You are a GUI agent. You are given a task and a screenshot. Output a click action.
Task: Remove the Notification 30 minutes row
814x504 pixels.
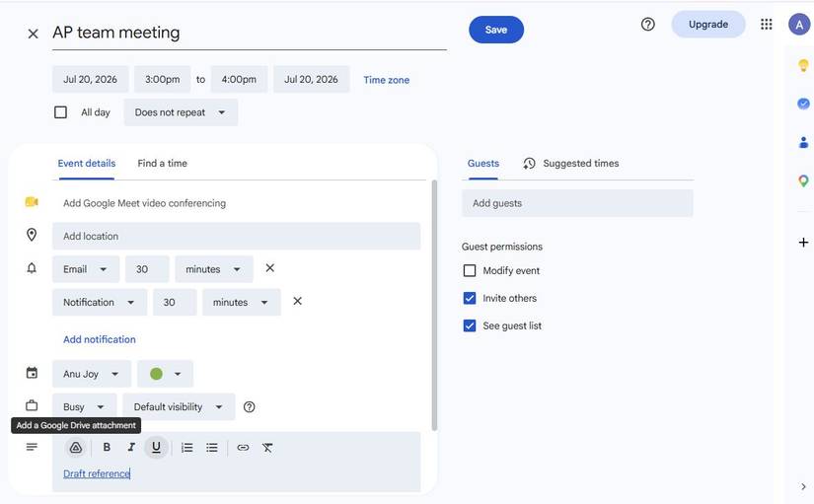pyautogui.click(x=297, y=301)
